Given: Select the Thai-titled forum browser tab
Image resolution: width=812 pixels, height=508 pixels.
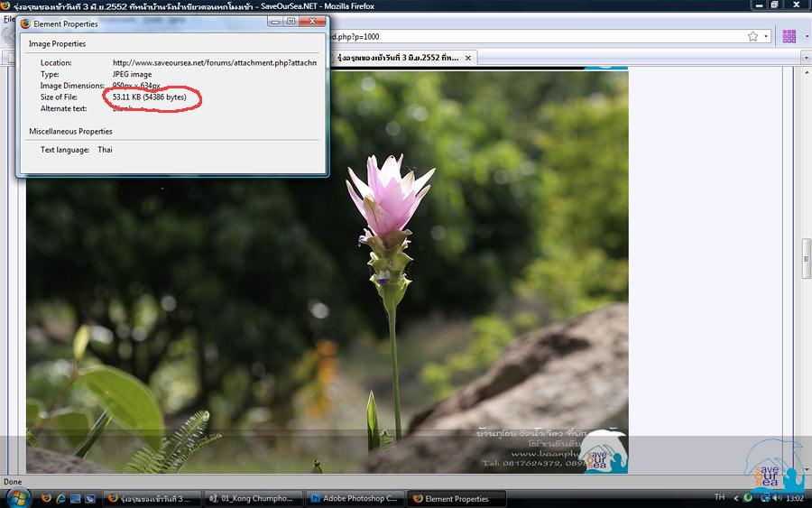Looking at the screenshot, I should [399, 58].
